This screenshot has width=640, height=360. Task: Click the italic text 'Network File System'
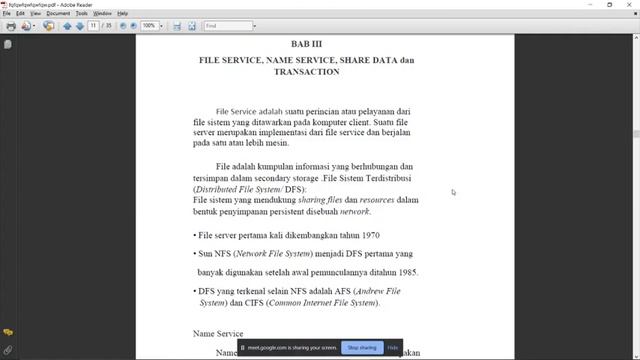point(273,253)
